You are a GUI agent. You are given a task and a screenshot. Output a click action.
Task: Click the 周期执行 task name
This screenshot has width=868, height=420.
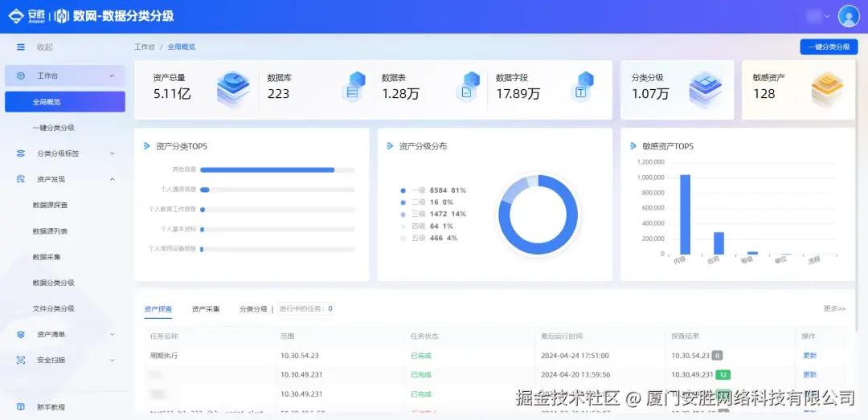[164, 356]
